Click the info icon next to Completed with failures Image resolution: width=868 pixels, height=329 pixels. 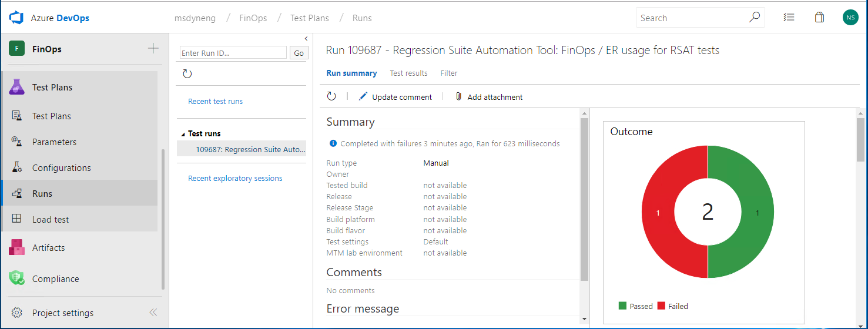coord(333,143)
